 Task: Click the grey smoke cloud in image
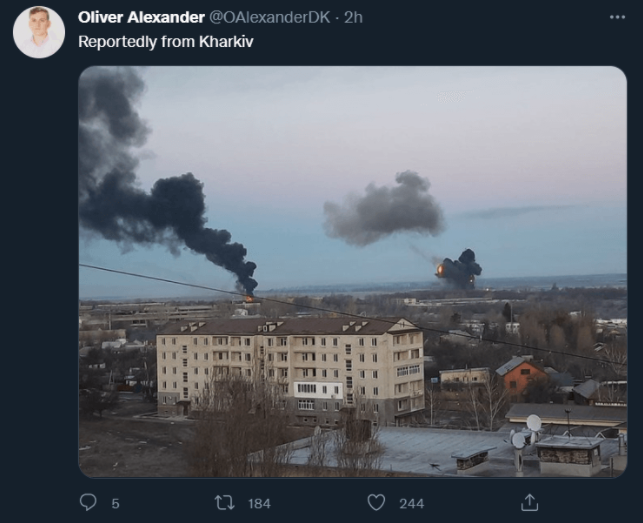(383, 210)
